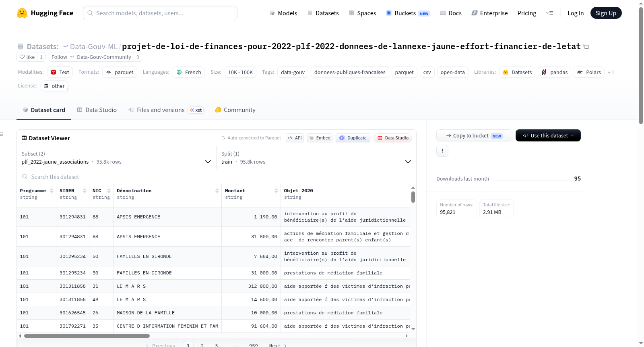Follow Data-Gouv-Community button
This screenshot has width=644, height=347.
91,57
